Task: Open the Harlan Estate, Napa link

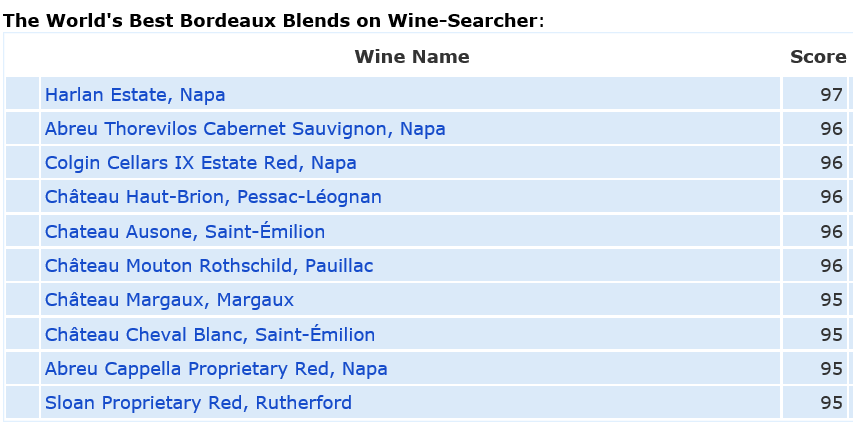Action: [x=135, y=95]
